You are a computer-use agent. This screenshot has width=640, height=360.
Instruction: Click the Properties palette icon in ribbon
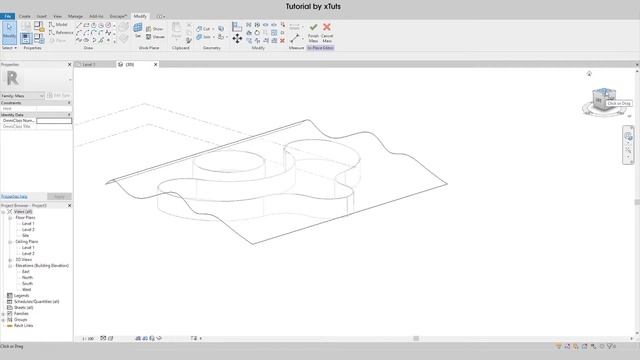pyautogui.click(x=26, y=39)
